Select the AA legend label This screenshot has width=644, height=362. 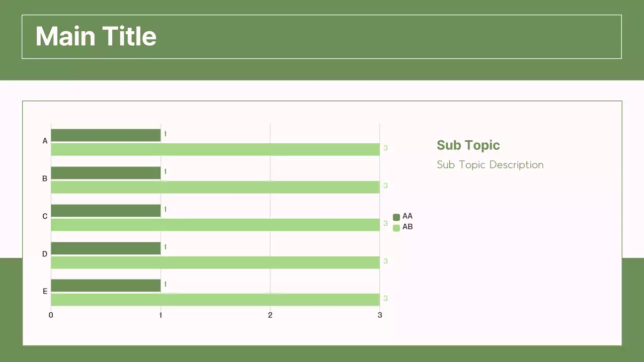[x=407, y=216]
